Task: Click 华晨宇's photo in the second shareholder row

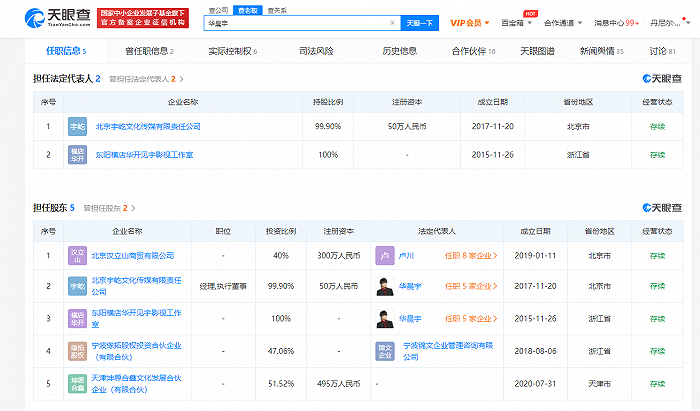Action: (384, 287)
